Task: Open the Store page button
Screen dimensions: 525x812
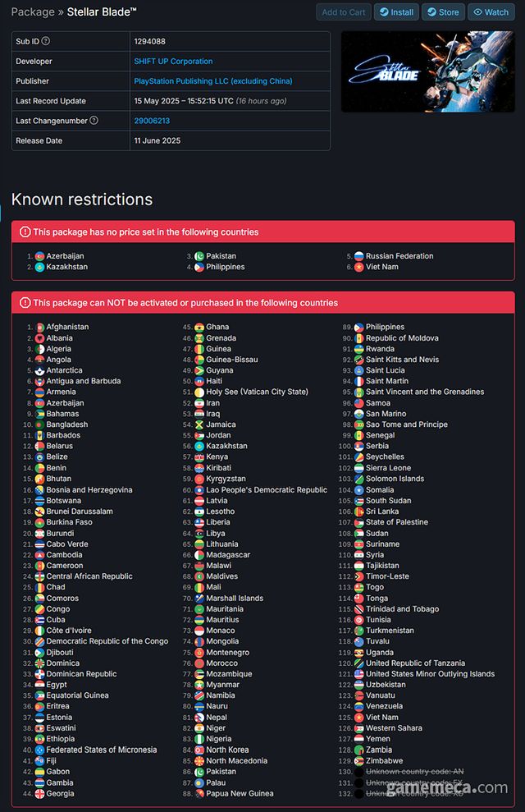Action: coord(442,12)
